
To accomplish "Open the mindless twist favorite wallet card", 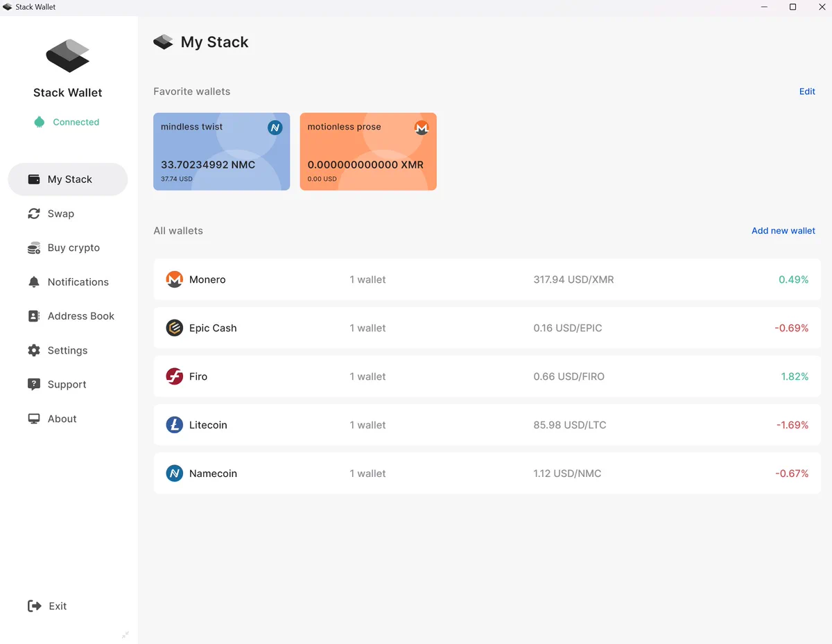I will click(x=222, y=152).
